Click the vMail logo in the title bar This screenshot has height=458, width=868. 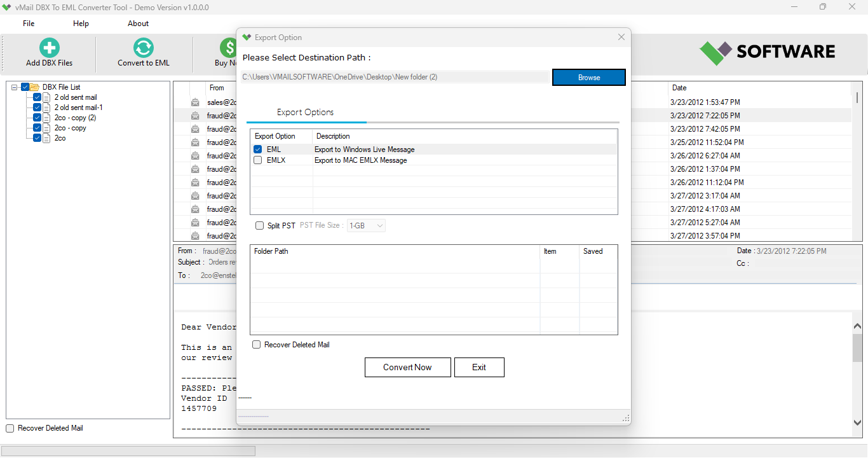pos(7,7)
